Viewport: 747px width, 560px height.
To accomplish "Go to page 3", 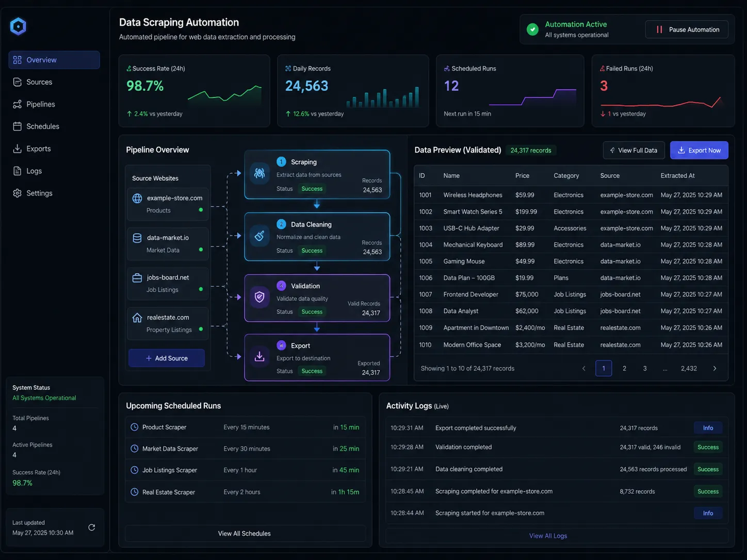I will [645, 368].
